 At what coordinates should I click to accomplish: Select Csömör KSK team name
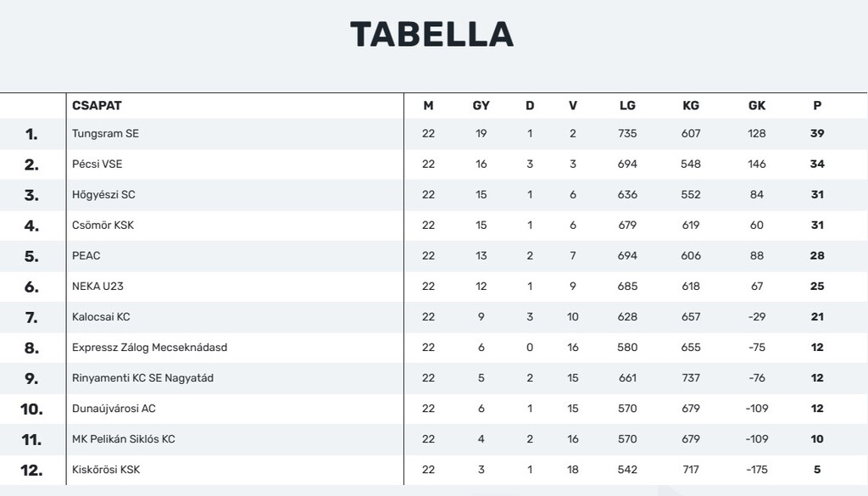[x=103, y=225]
